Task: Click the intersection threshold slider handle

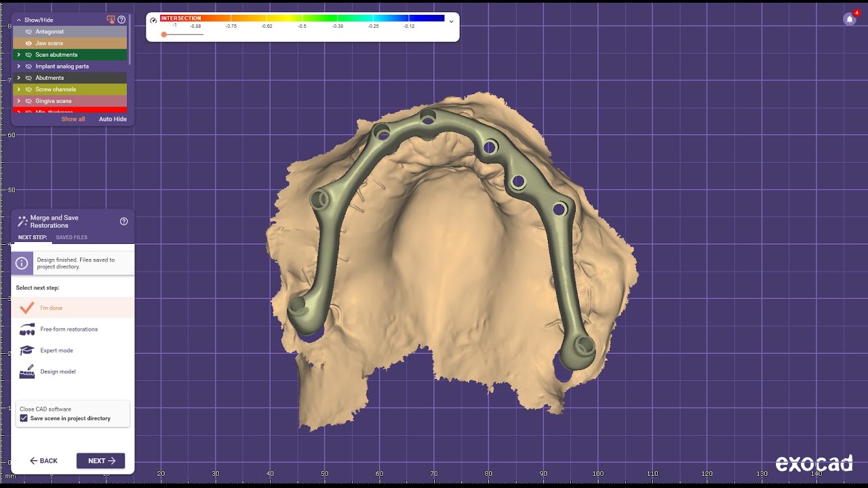Action: 164,35
